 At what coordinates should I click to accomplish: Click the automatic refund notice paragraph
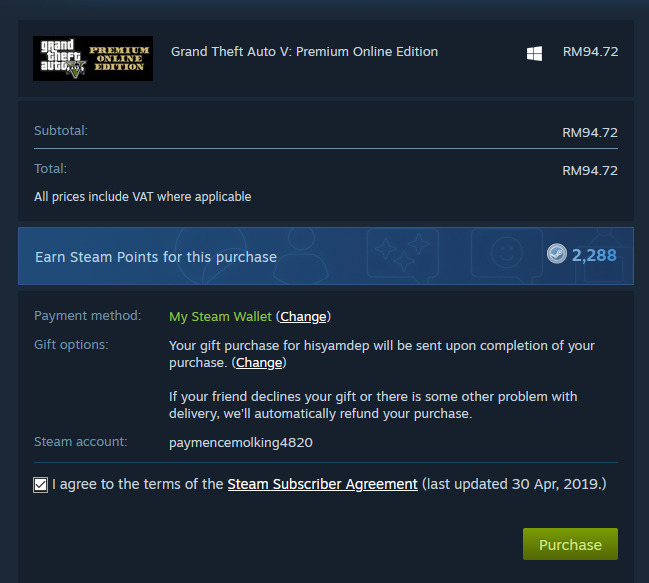[373, 405]
